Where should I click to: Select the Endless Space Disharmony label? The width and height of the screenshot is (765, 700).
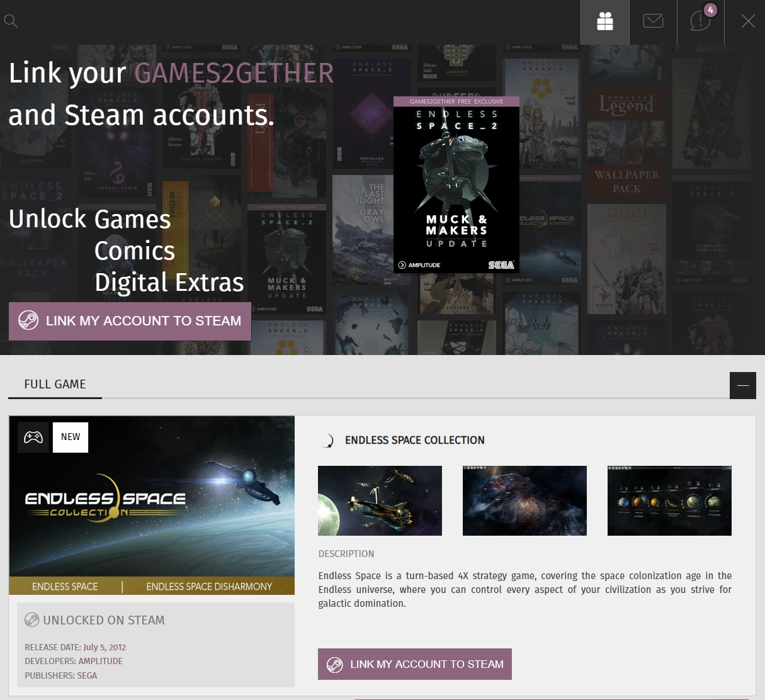209,587
